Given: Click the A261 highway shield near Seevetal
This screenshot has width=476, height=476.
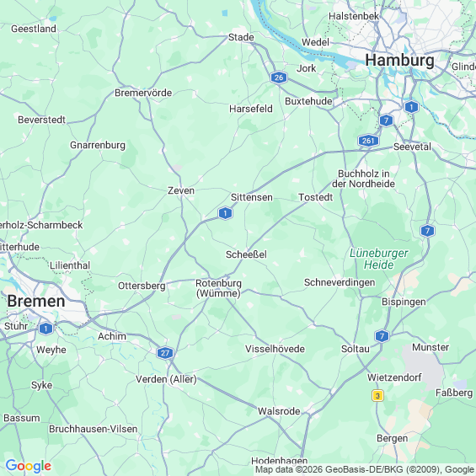Looking at the screenshot, I should 368,141.
